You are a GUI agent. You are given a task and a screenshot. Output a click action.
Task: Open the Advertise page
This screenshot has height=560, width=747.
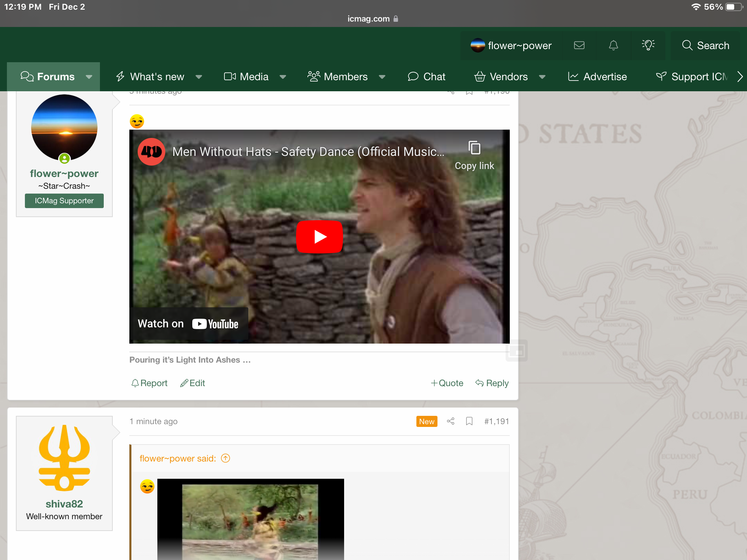tap(597, 76)
